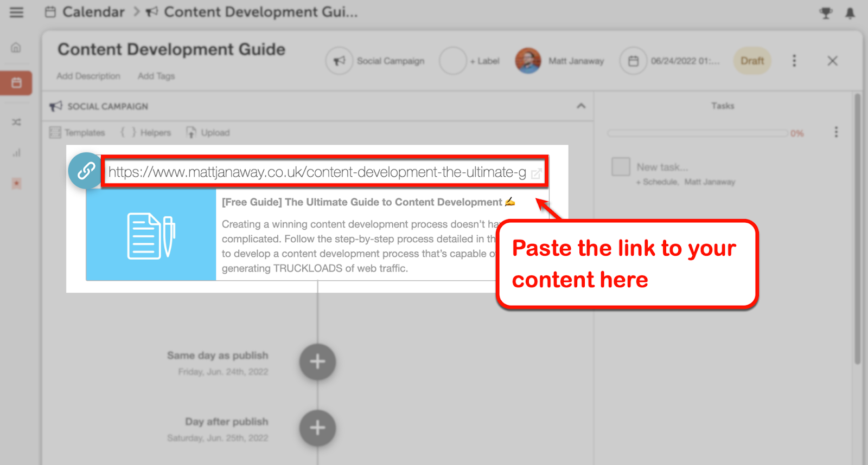Add a label with + Label
The height and width of the screenshot is (465, 868).
click(x=484, y=61)
